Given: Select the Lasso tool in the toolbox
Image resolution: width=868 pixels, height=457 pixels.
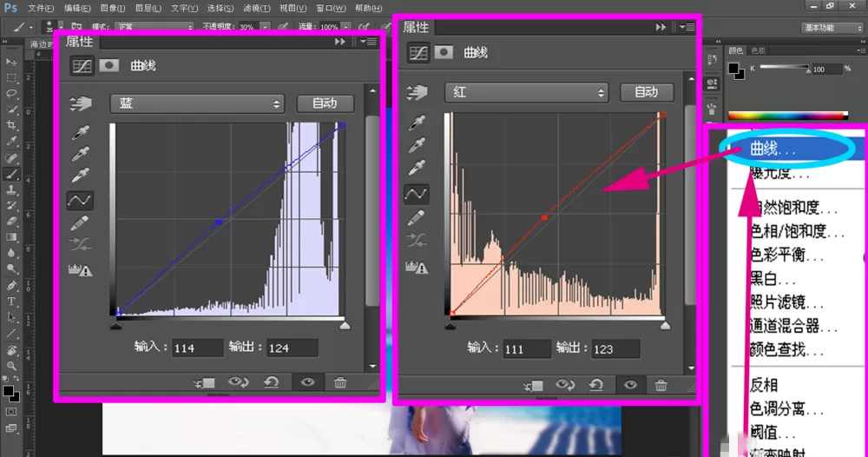Looking at the screenshot, I should [11, 93].
